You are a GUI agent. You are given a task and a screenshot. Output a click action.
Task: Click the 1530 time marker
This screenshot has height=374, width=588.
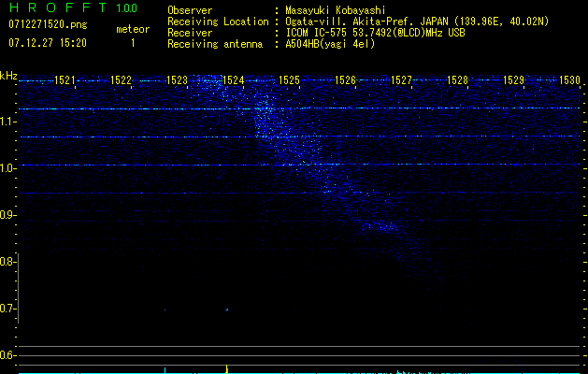coord(569,80)
